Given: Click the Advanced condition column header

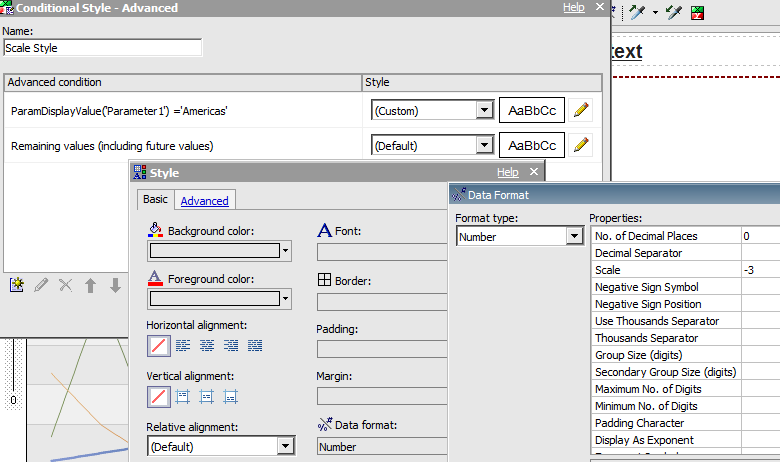Looking at the screenshot, I should click(183, 82).
